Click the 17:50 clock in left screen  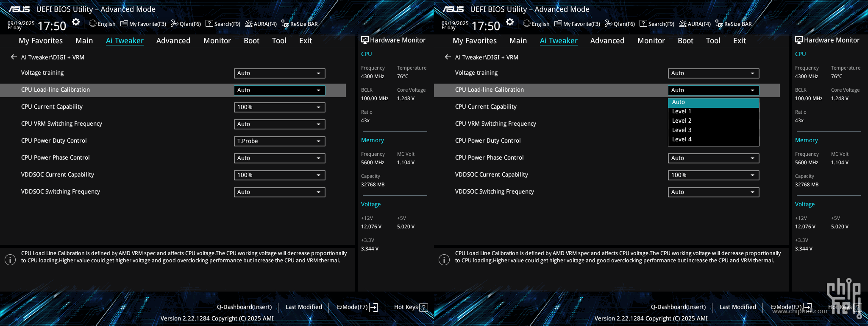pyautogui.click(x=52, y=26)
